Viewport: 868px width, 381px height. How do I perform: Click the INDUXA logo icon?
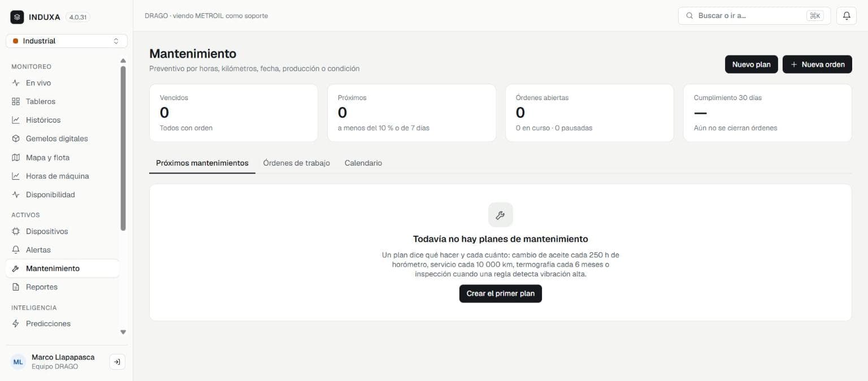[x=17, y=17]
